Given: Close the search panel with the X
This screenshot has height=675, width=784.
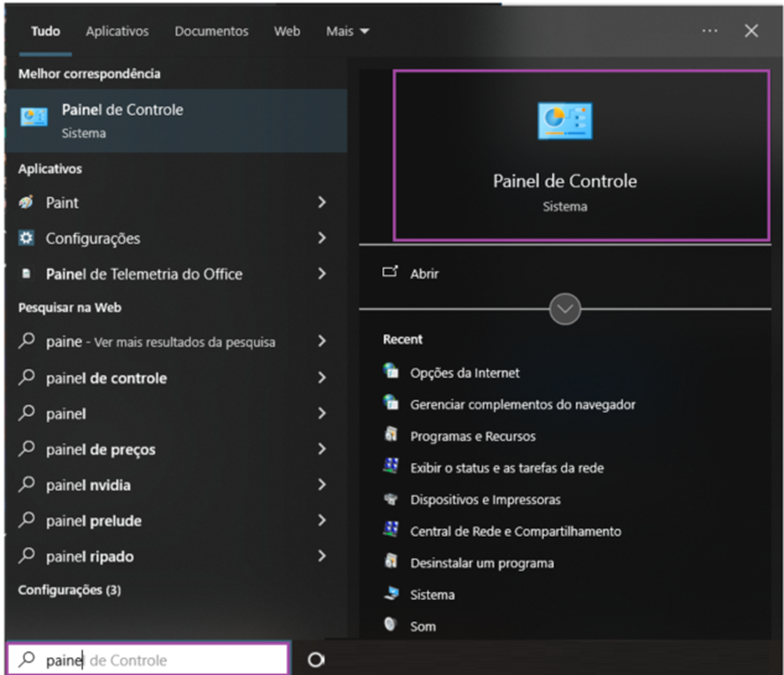Looking at the screenshot, I should (751, 31).
